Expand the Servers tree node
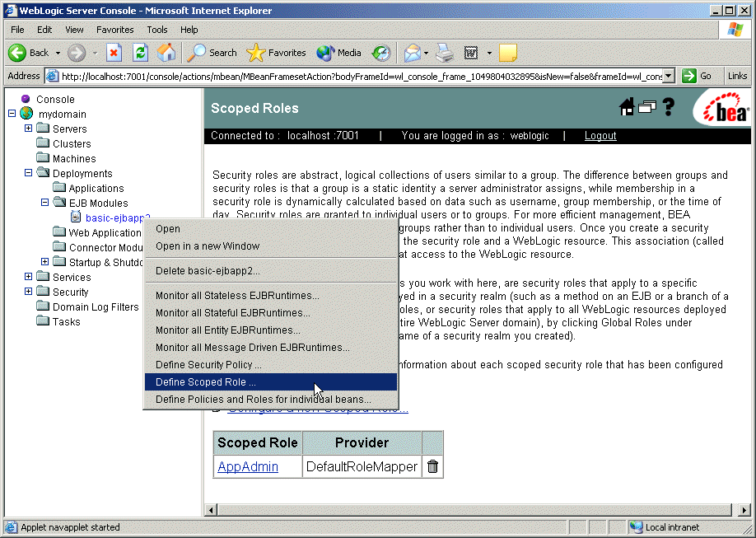The height and width of the screenshot is (538, 756). tap(29, 129)
